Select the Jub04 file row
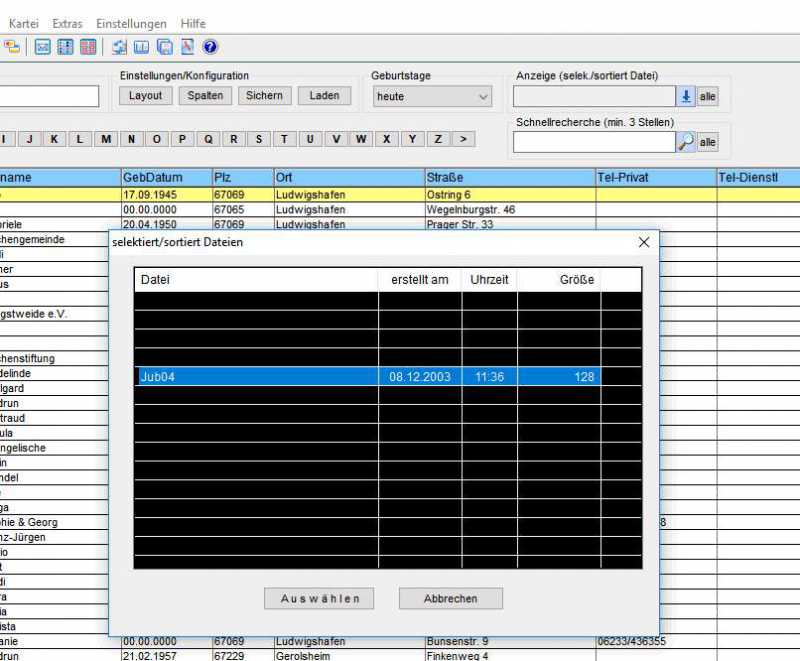The width and height of the screenshot is (800, 661). pos(387,377)
